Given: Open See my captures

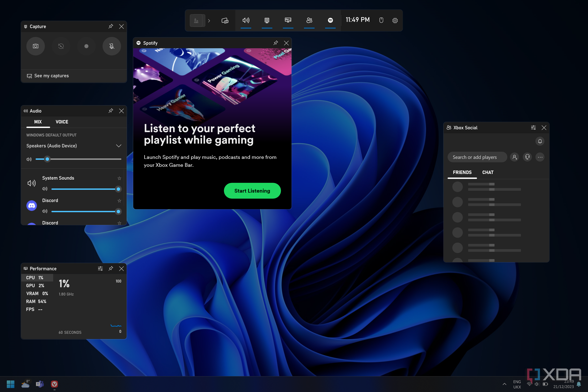Looking at the screenshot, I should click(48, 76).
